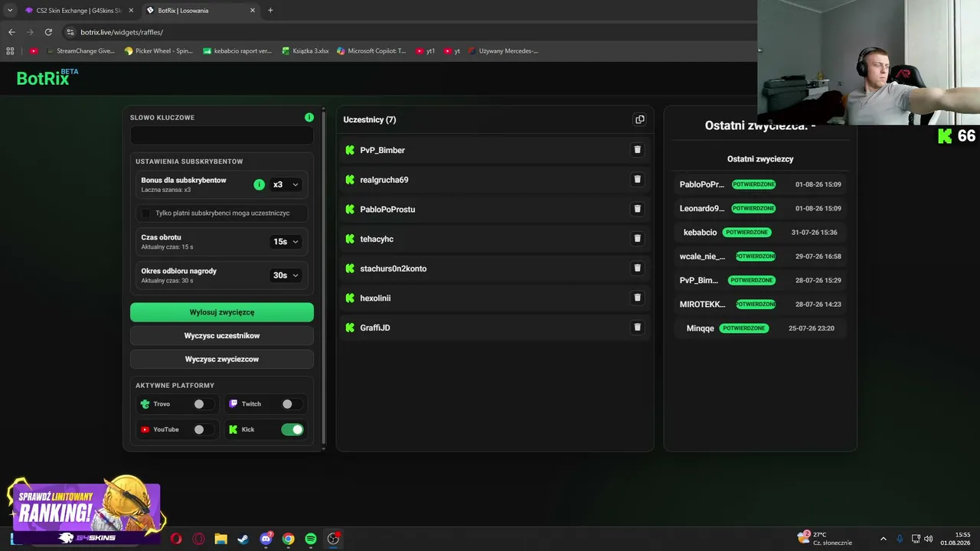
Task: Open Używany Mercedes bookmark
Action: (x=503, y=51)
